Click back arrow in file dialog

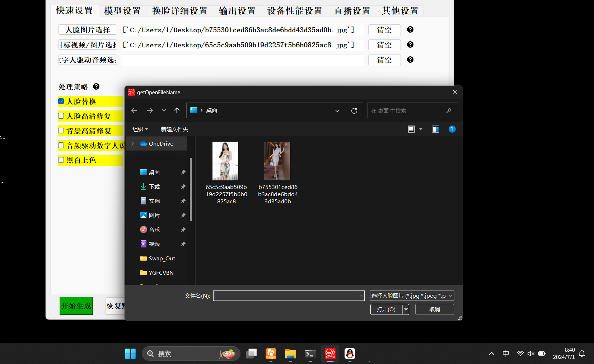pyautogui.click(x=134, y=110)
